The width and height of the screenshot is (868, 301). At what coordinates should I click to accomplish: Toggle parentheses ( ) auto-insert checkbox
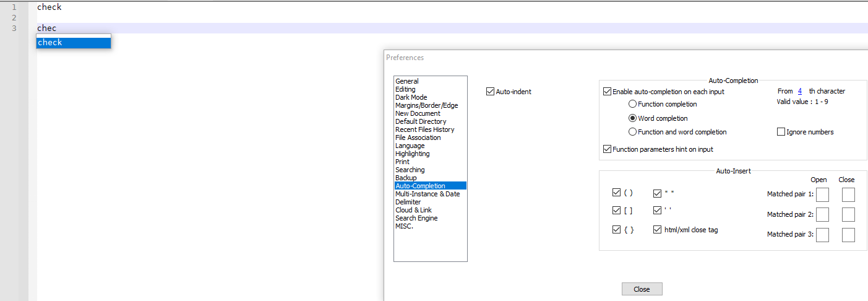pos(616,193)
